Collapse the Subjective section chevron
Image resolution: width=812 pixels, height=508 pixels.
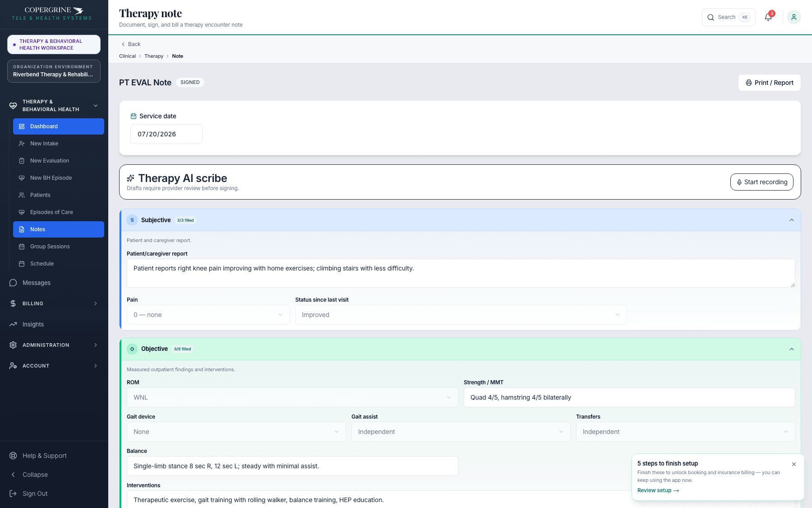point(792,220)
